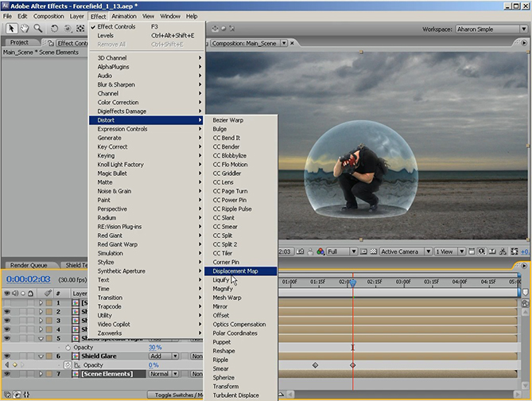Screen dimensions: 532x401
Task: Click the timeline vertical scrollbar down arrow
Action: pyautogui.click(x=525, y=385)
